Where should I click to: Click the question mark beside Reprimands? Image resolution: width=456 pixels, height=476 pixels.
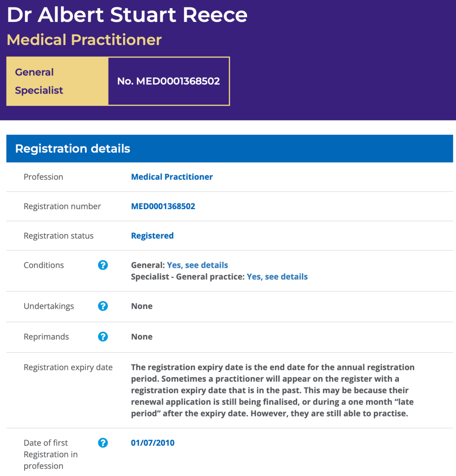103,337
